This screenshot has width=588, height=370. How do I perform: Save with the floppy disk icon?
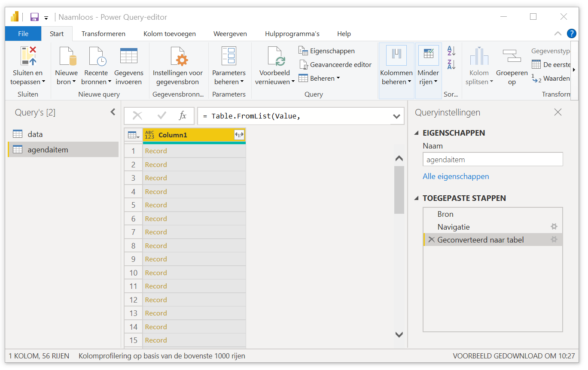(x=35, y=17)
